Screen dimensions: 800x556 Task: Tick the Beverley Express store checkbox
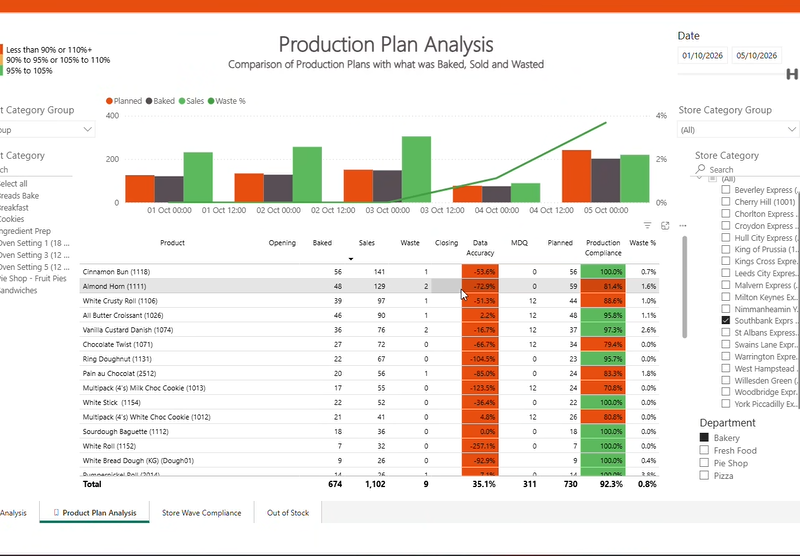pyautogui.click(x=726, y=190)
